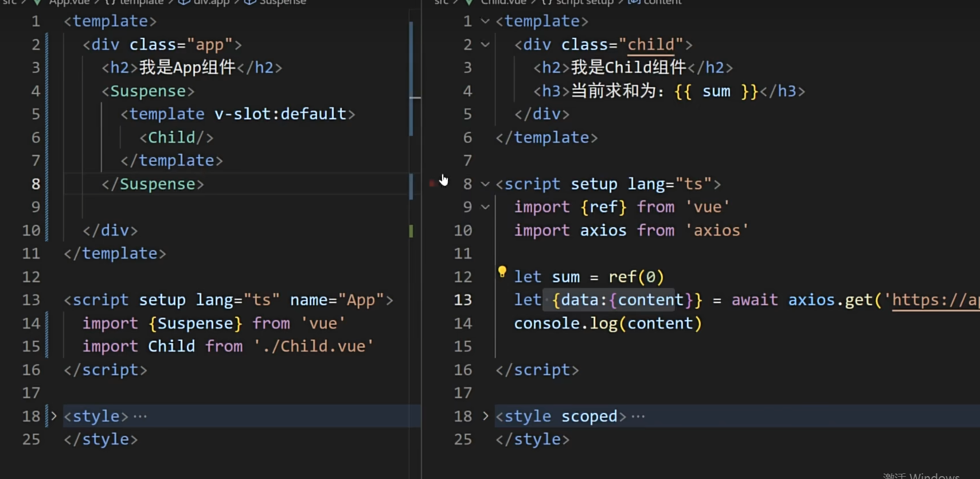Toggle breakpoint on line 14 of Child.vue
This screenshot has width=980, height=479.
click(433, 324)
